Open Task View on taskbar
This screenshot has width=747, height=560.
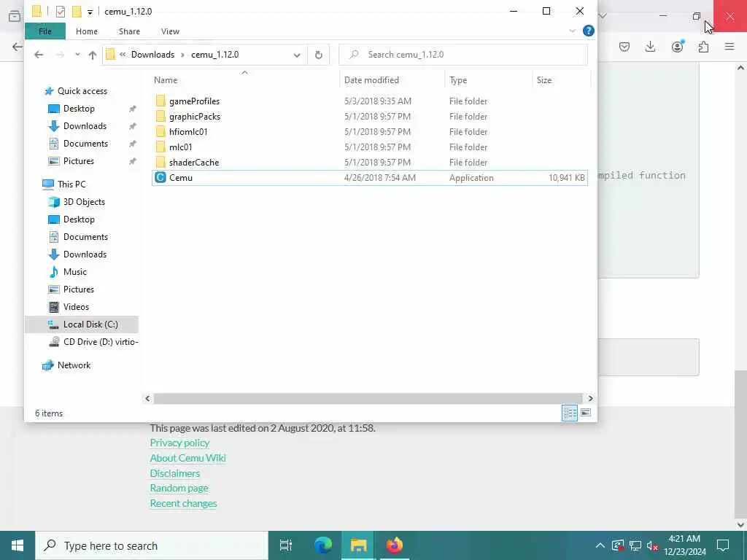(x=285, y=545)
